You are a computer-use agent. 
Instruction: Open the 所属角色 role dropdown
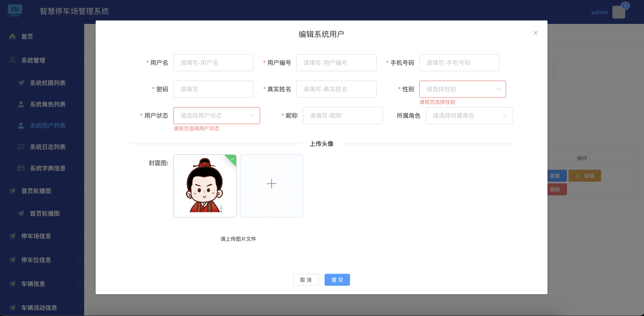click(x=469, y=116)
